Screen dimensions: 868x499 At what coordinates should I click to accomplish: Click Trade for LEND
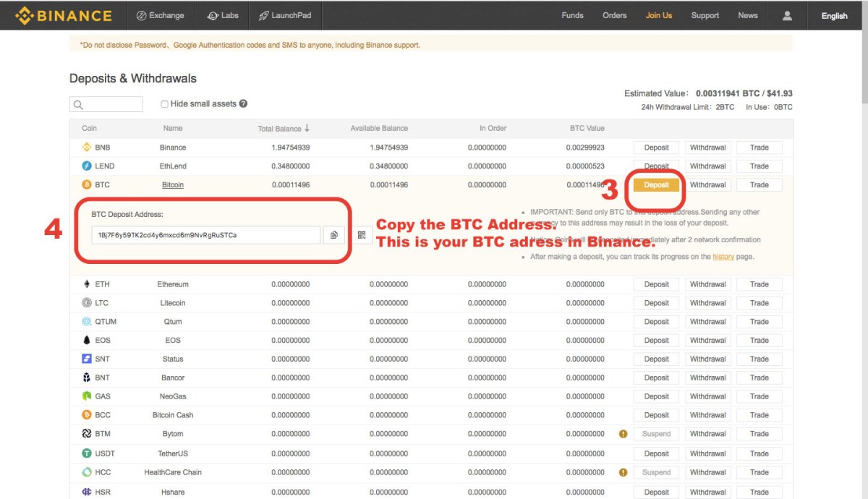(x=759, y=166)
